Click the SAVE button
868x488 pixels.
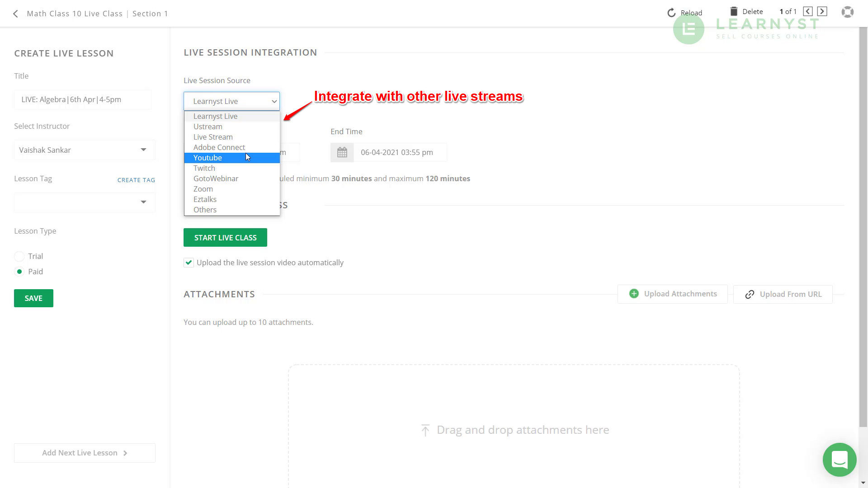pos(33,298)
